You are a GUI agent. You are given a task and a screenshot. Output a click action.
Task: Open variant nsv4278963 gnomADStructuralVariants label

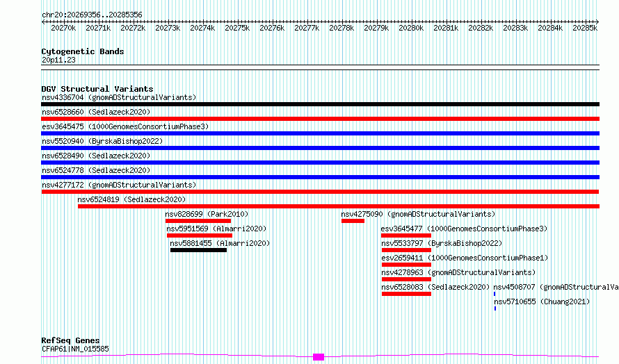[x=458, y=272]
